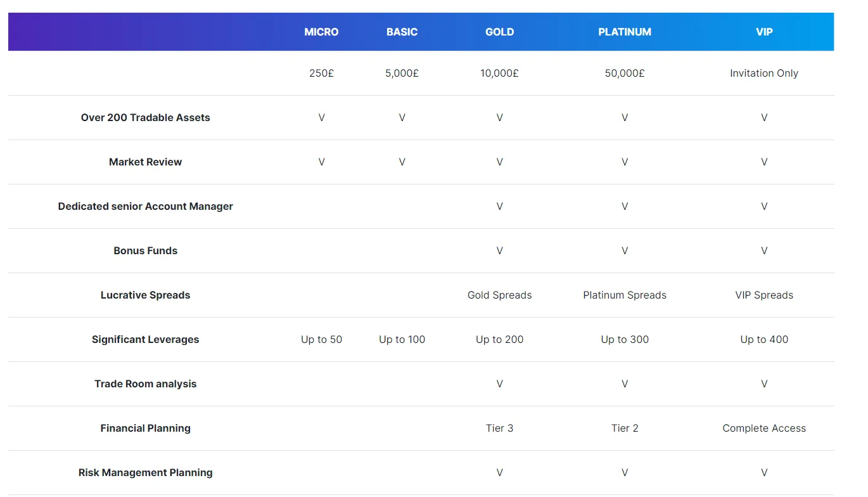This screenshot has height=497, width=868.
Task: Select the Bonus Funds row label
Action: (145, 250)
